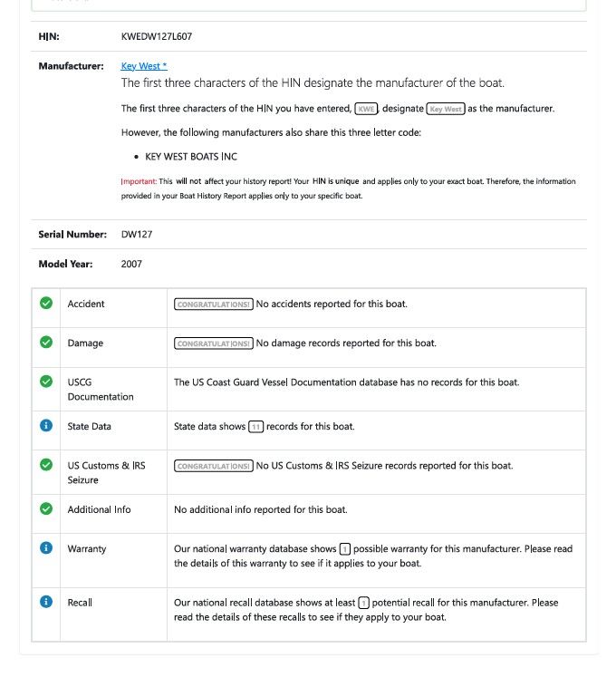
Task: Click the Key West badge in the sentence
Action: point(446,109)
